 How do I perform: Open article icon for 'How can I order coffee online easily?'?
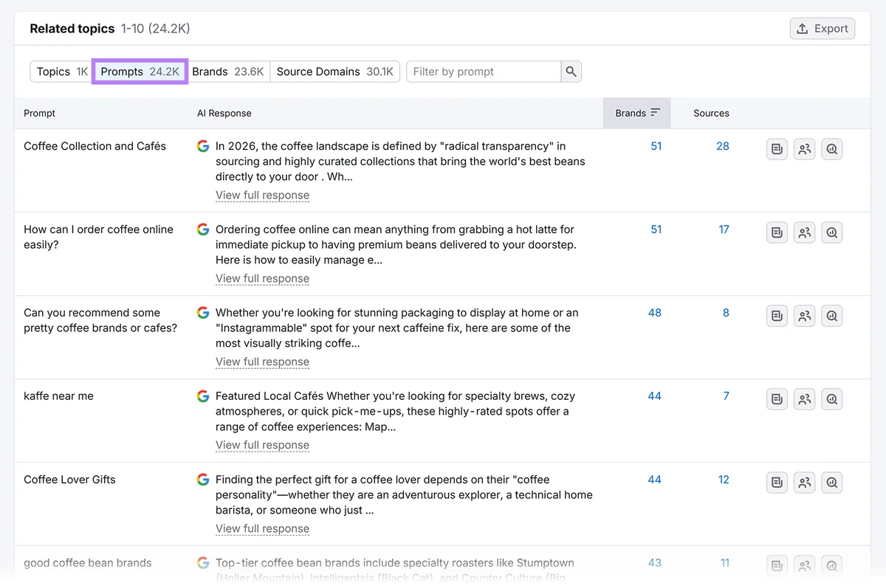(777, 232)
